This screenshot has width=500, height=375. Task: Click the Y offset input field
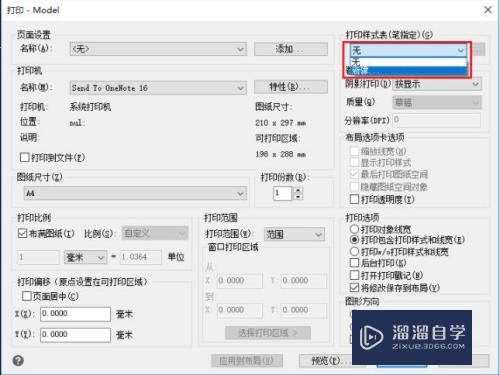coord(75,334)
